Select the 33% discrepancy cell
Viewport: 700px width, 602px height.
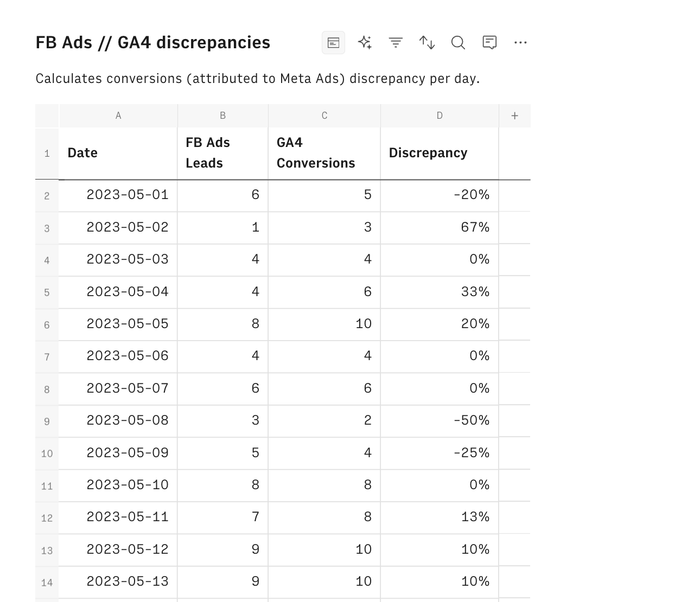pyautogui.click(x=440, y=292)
